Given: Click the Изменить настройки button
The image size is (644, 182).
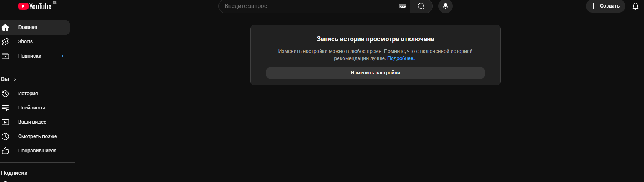Looking at the screenshot, I should (x=375, y=73).
